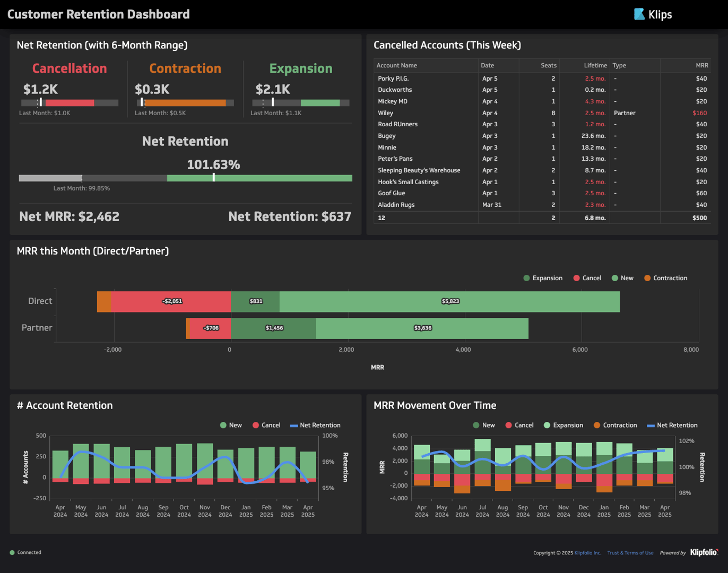Screen dimensions: 728x573
Task: Click the Klips logo in the header
Action: click(x=653, y=14)
